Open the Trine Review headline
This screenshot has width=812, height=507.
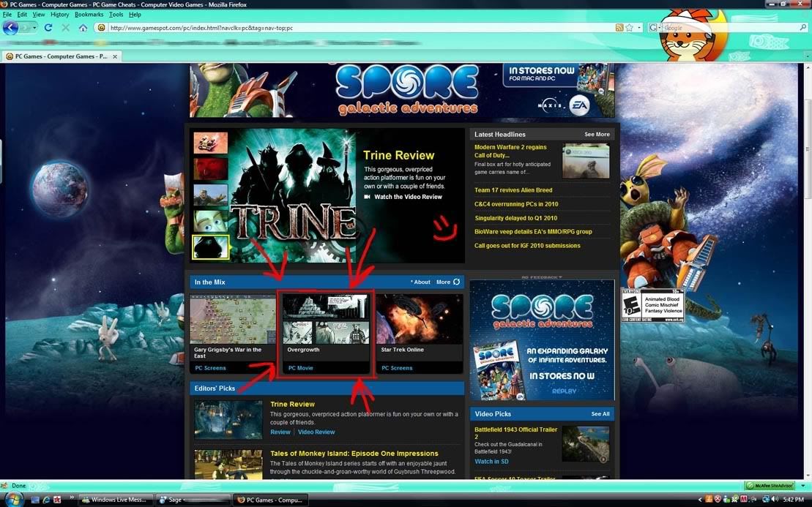(399, 155)
